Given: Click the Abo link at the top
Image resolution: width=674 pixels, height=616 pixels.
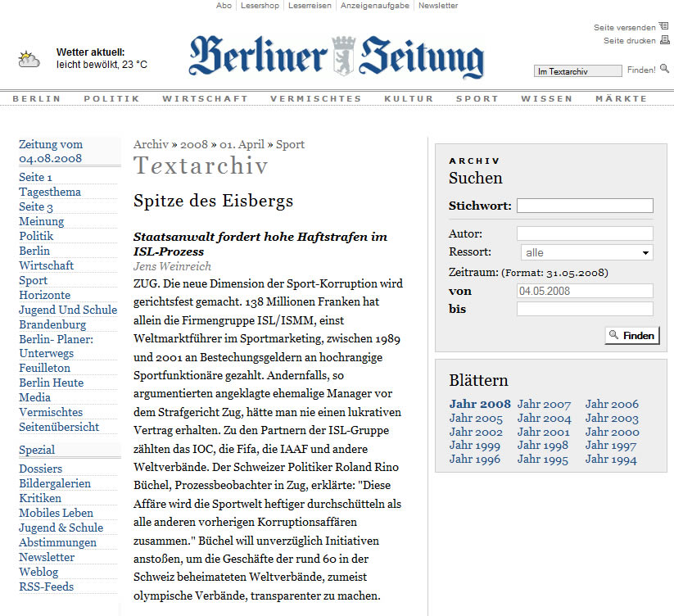Looking at the screenshot, I should [x=224, y=6].
